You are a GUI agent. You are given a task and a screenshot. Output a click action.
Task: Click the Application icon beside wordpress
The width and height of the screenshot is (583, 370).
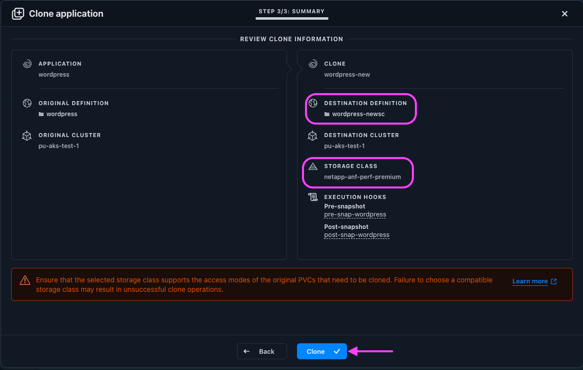[27, 64]
